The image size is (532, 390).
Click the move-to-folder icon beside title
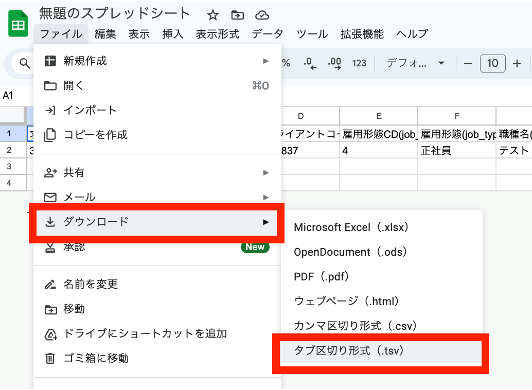(x=237, y=15)
